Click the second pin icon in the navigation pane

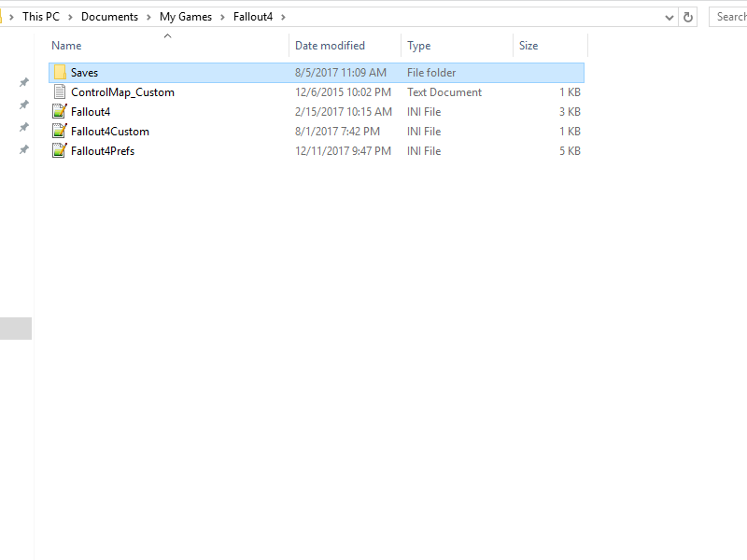coord(24,105)
